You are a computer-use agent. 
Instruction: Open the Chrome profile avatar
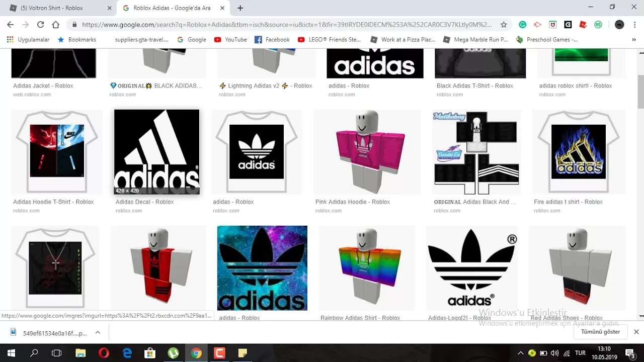coord(619,24)
